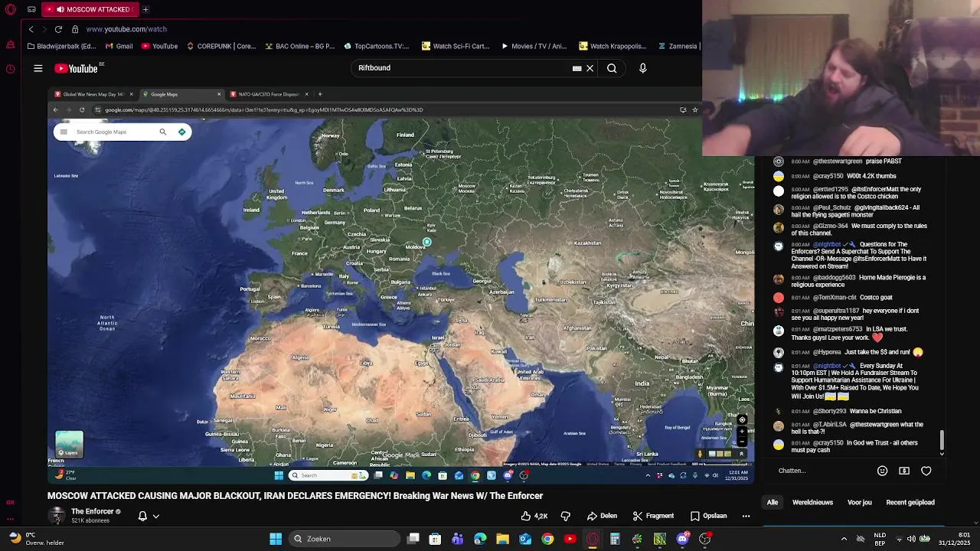Like the video with 4,2K thumbs up
Image resolution: width=980 pixels, height=551 pixels.
(x=534, y=516)
